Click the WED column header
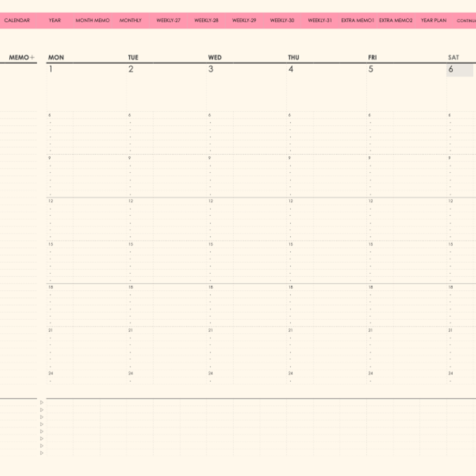This screenshot has width=476, height=476. coord(215,57)
